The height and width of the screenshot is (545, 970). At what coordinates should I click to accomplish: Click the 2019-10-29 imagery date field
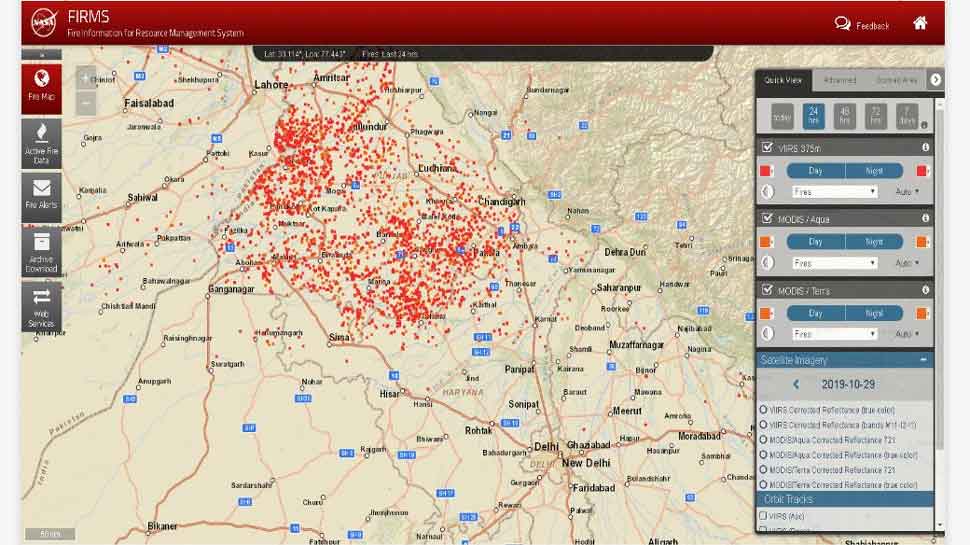tap(848, 385)
